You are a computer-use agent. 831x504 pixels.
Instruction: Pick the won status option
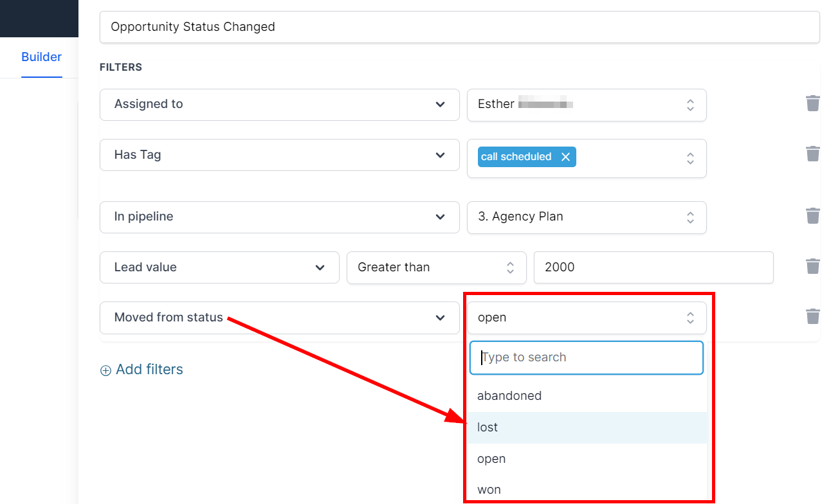(x=489, y=490)
